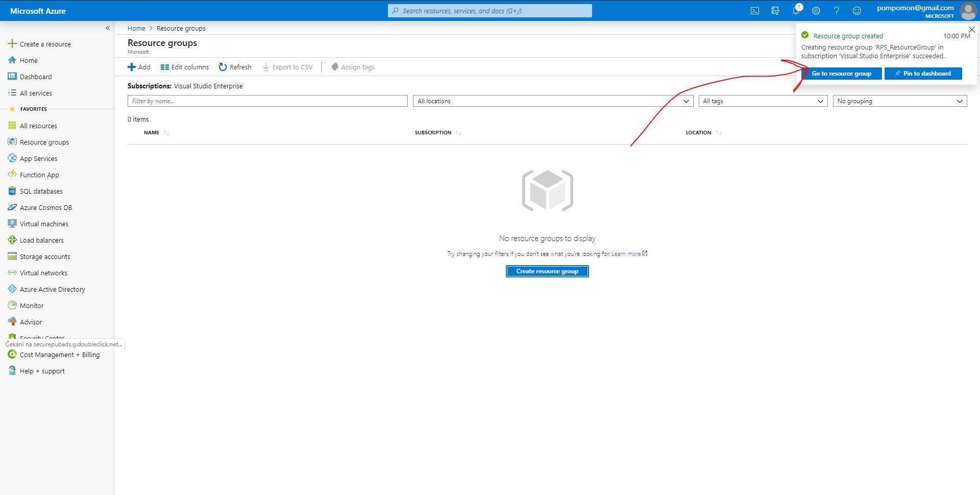Click Export to CSV in toolbar
This screenshot has width=980, height=495.
coord(287,67)
